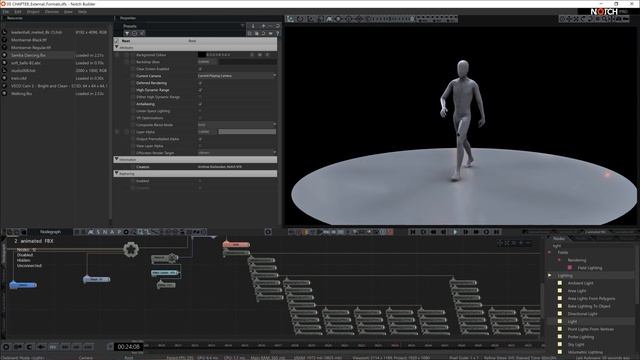Viewport: 640px width, 360px height.
Task: Select Ambient Light node in list
Action: 580,283
